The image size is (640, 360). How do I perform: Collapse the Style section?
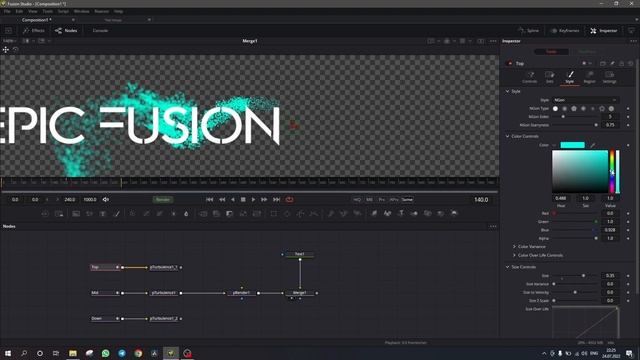pyautogui.click(x=507, y=91)
